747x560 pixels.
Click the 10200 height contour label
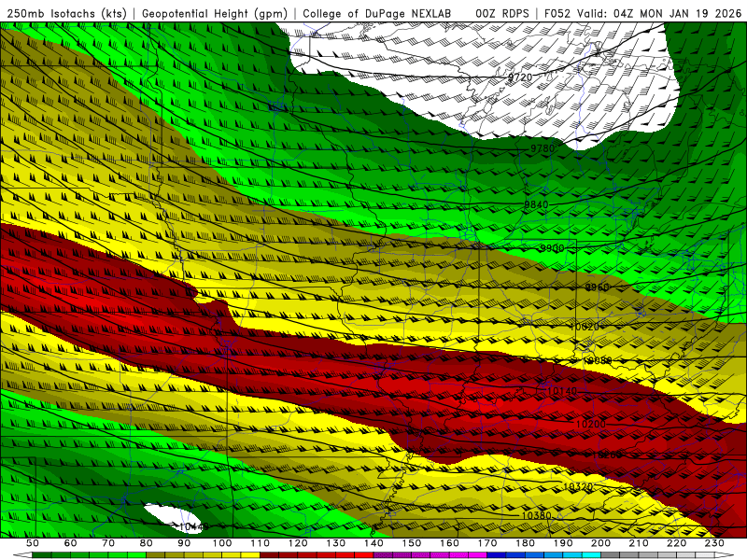(x=591, y=424)
